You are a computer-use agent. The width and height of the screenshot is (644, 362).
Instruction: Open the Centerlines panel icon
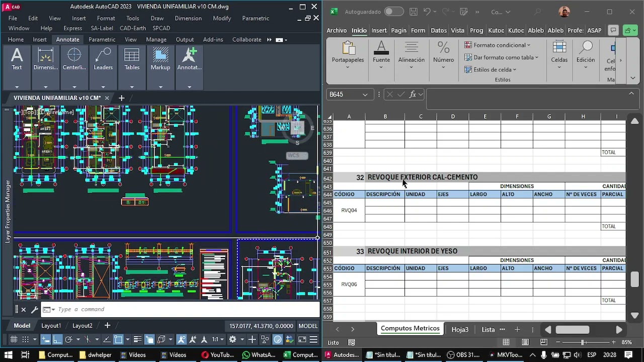tap(74, 59)
